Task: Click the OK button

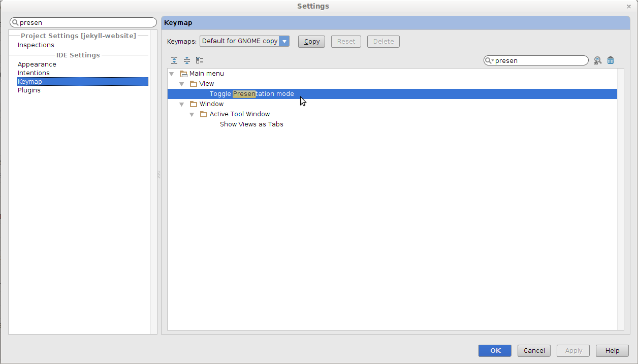Action: coord(495,350)
